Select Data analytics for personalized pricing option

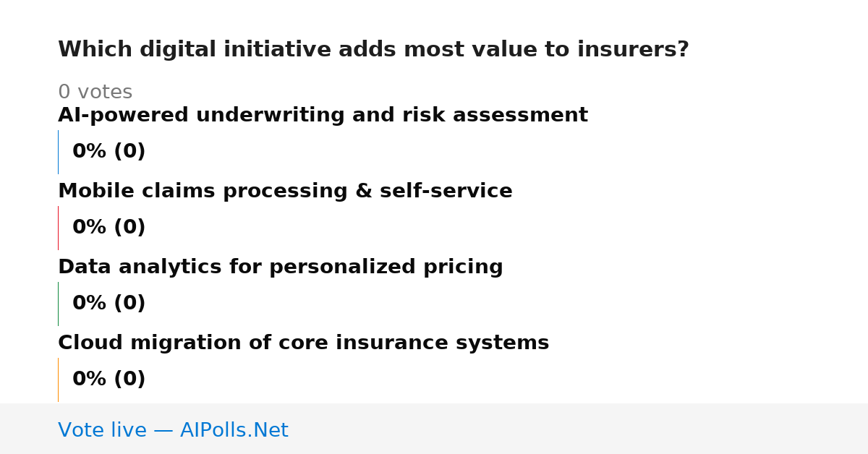point(281,267)
